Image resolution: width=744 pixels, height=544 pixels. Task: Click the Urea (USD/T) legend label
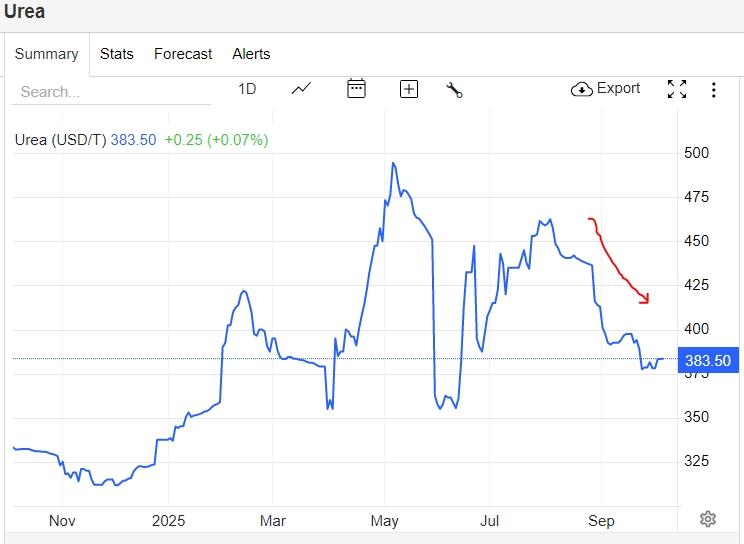[60, 140]
